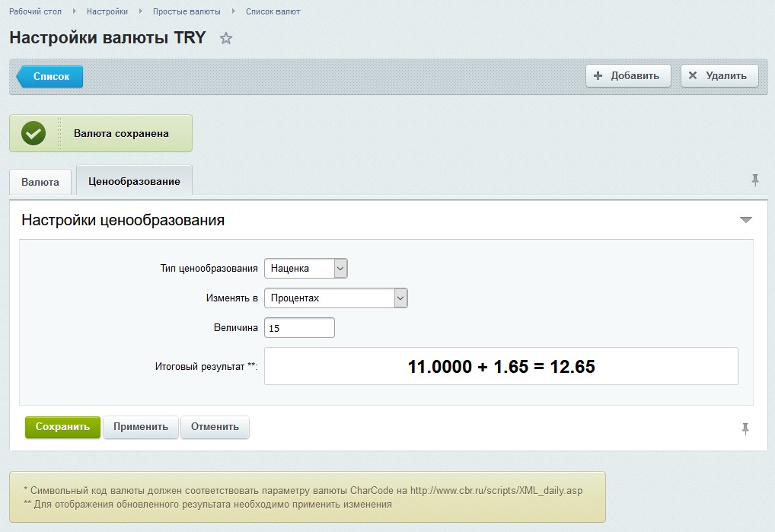Viewport: 775px width, 532px height.
Task: Select the Ценообразование tab
Action: [x=134, y=181]
